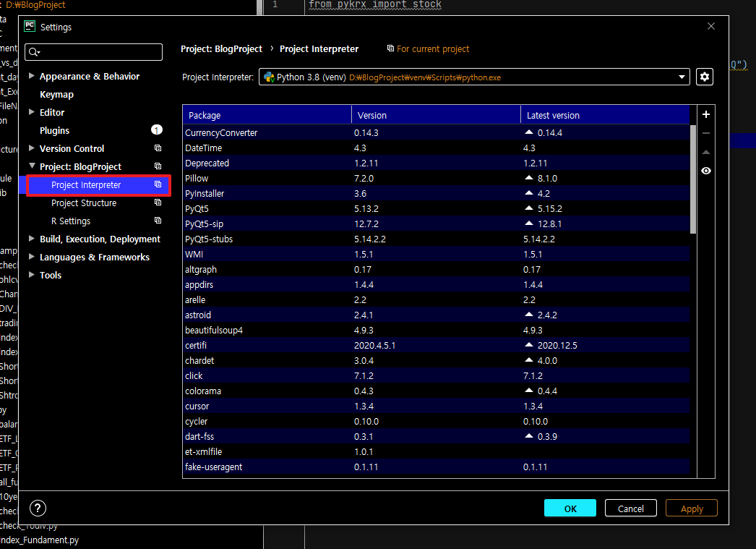The width and height of the screenshot is (756, 549).
Task: Click the Apply button
Action: click(692, 508)
